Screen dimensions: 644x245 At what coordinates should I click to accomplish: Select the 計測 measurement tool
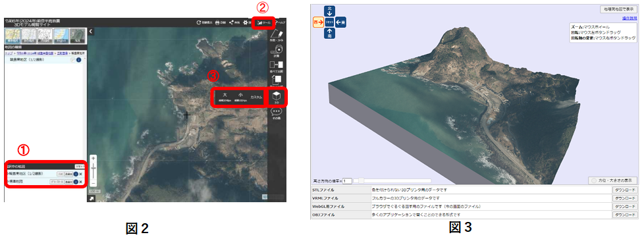click(277, 51)
